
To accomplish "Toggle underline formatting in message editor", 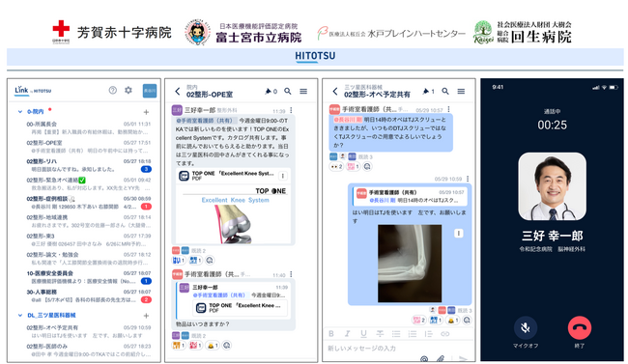I will [x=363, y=333].
